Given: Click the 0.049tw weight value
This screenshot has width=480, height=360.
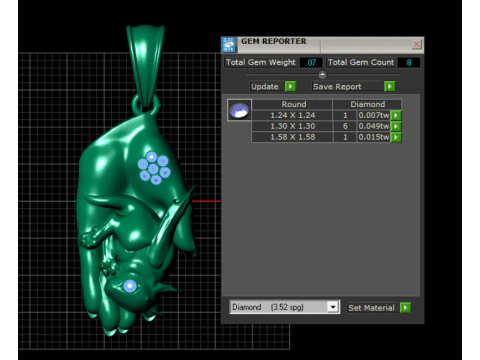Looking at the screenshot, I should [x=373, y=126].
